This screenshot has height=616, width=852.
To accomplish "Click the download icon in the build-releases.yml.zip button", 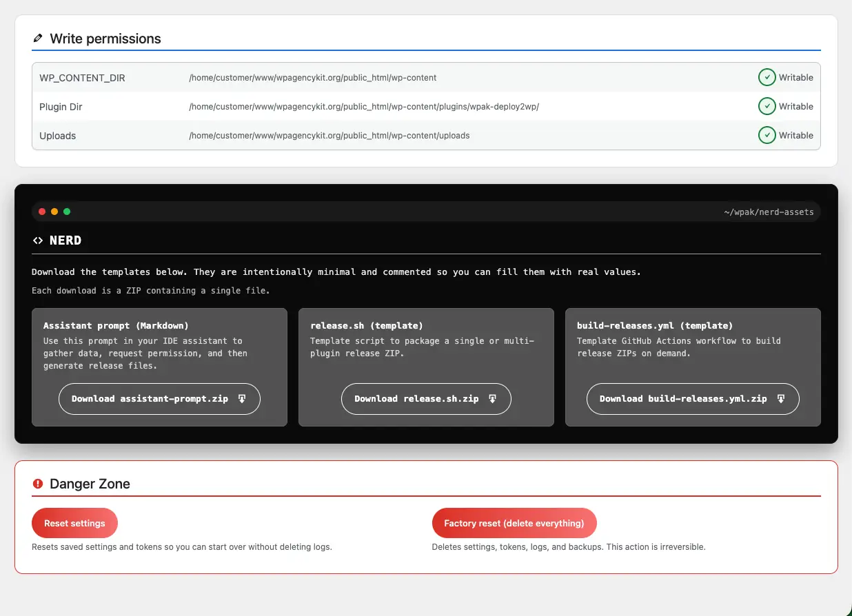I will [x=781, y=399].
